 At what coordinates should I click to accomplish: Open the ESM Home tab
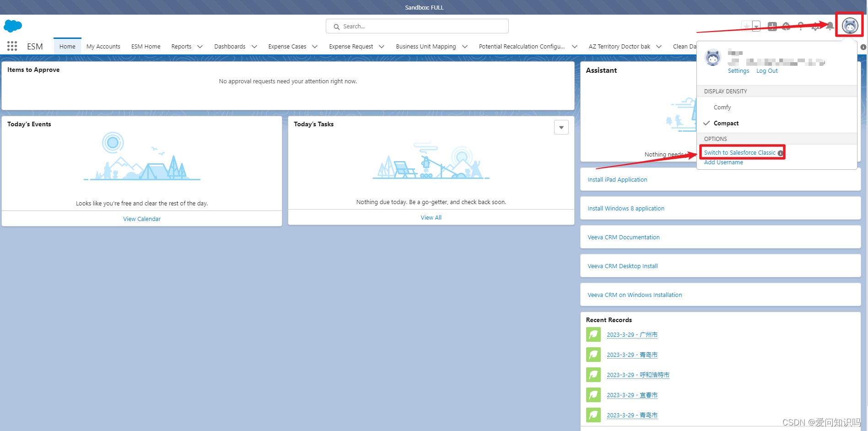[x=146, y=47]
